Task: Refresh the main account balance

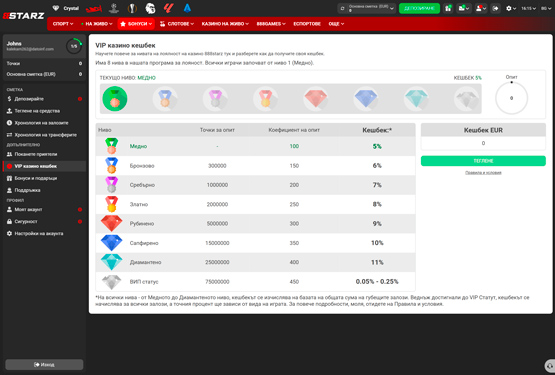Action: (x=342, y=8)
